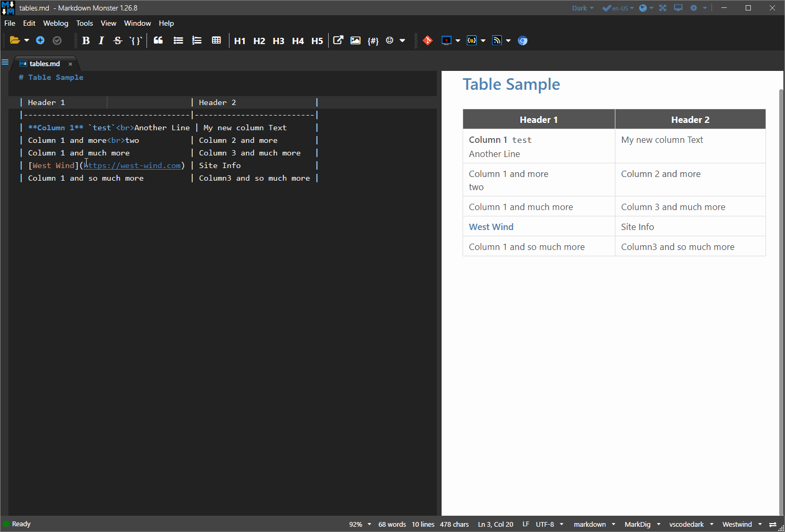The image size is (785, 532).
Task: Toggle the left sidebar hamburger panel
Action: (5, 62)
